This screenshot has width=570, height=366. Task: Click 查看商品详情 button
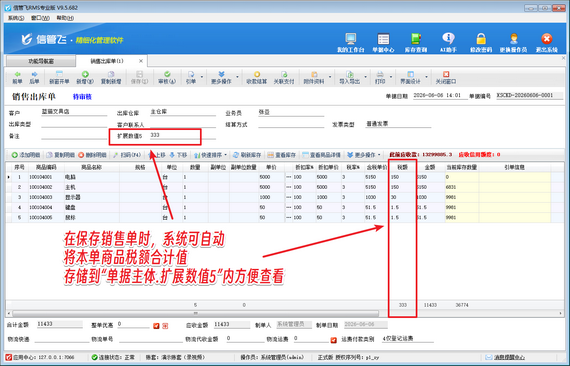pos(321,155)
